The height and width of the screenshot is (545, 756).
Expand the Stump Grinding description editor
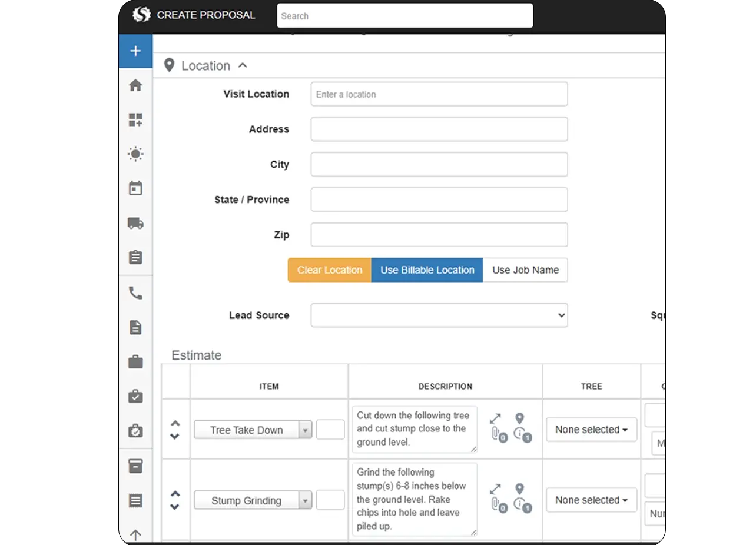[495, 489]
